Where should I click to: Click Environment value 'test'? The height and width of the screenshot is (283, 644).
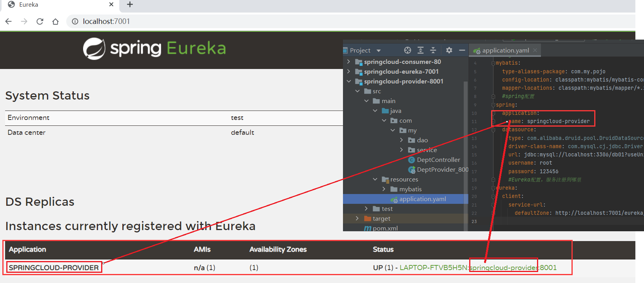pos(237,118)
